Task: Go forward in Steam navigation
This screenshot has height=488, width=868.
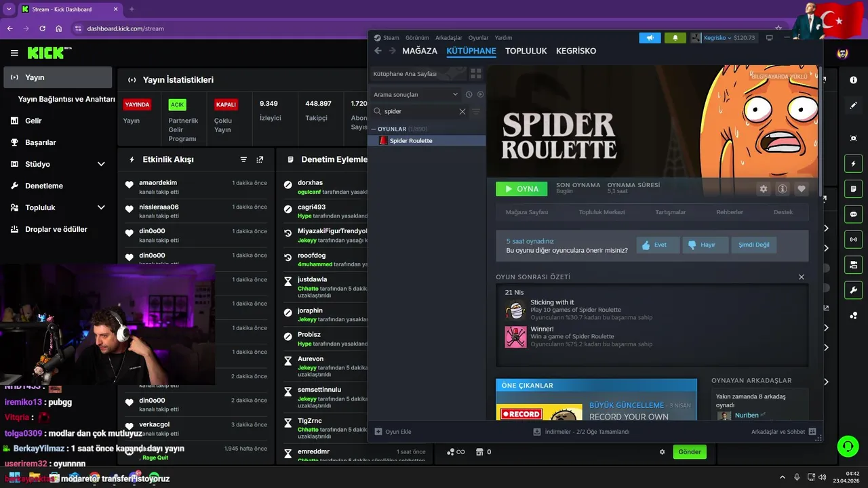Action: coord(392,51)
